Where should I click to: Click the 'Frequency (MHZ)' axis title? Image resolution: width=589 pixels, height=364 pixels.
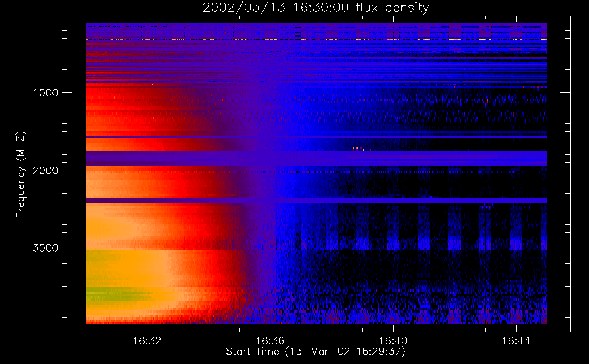(21, 174)
